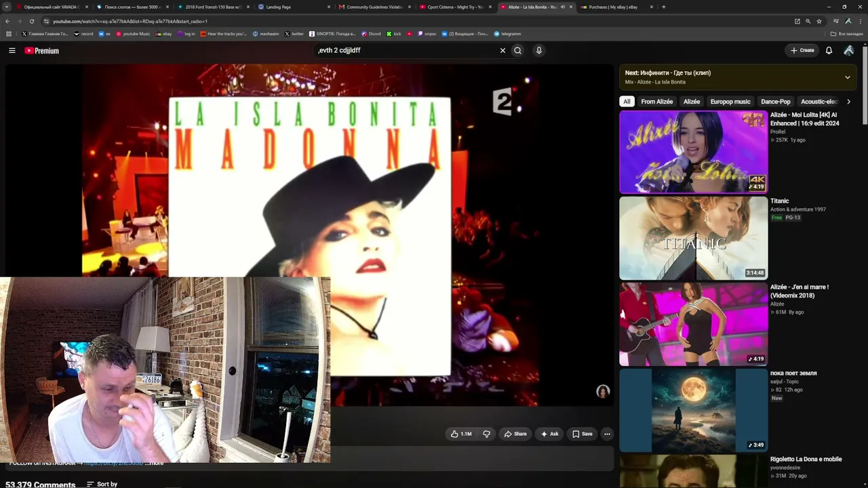Open YouTube notifications bell

pyautogui.click(x=829, y=50)
